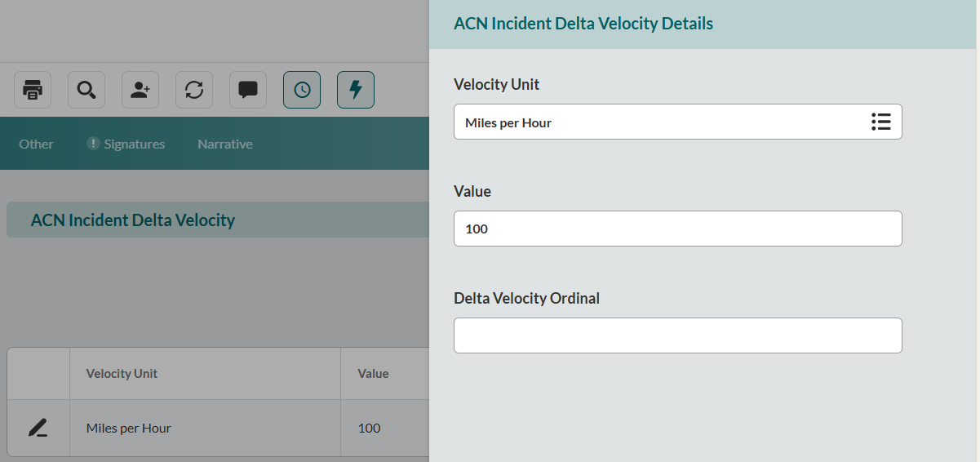Open the comment bubble icon
Viewport: 980px width, 462px height.
pyautogui.click(x=248, y=90)
